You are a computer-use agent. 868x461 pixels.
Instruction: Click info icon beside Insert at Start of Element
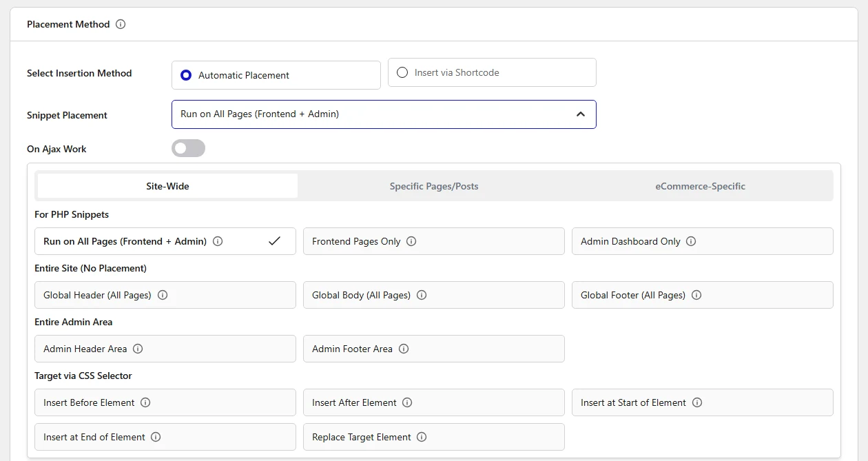[x=697, y=402]
